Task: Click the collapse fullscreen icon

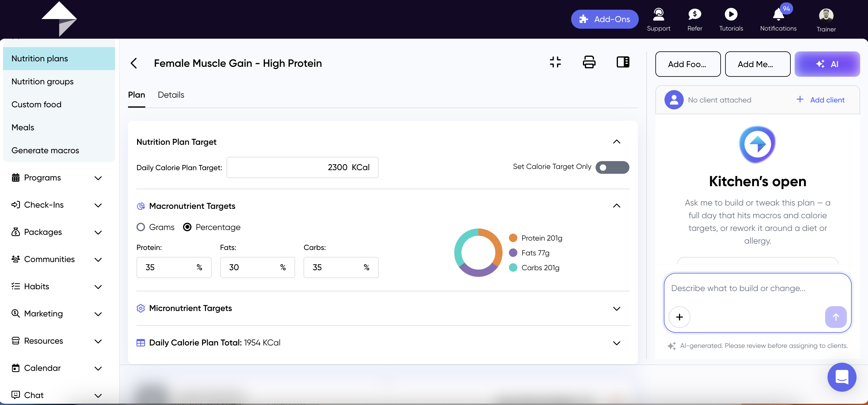Action: point(555,62)
